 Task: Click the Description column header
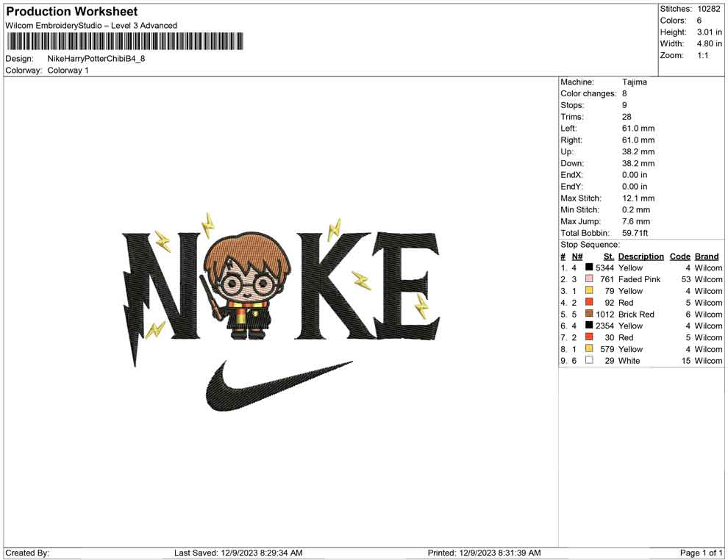(640, 256)
